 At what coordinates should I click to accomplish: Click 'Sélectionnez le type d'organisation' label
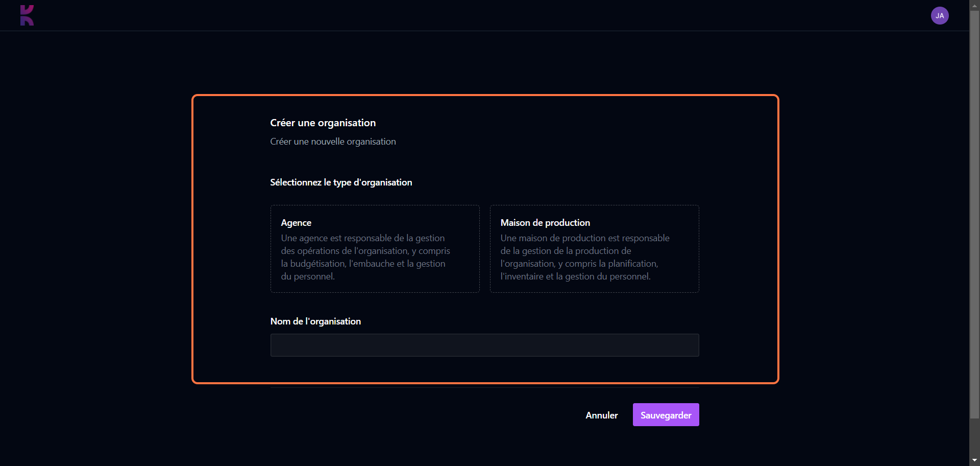point(341,182)
